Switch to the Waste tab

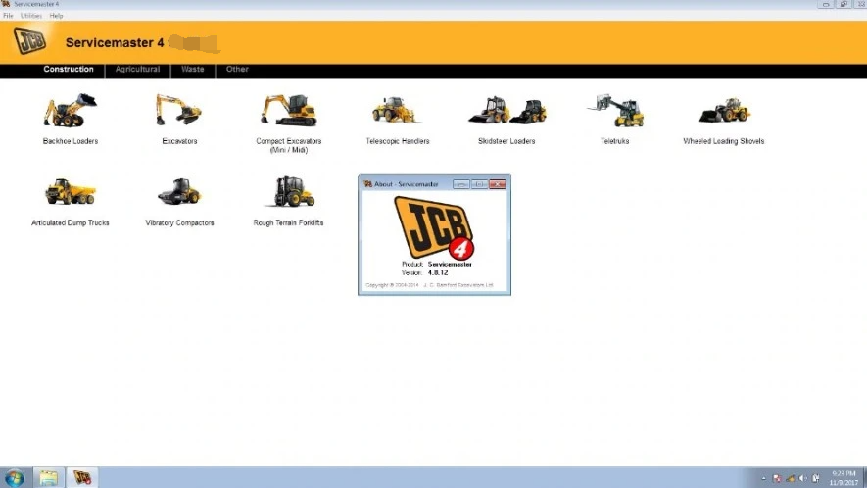[193, 70]
